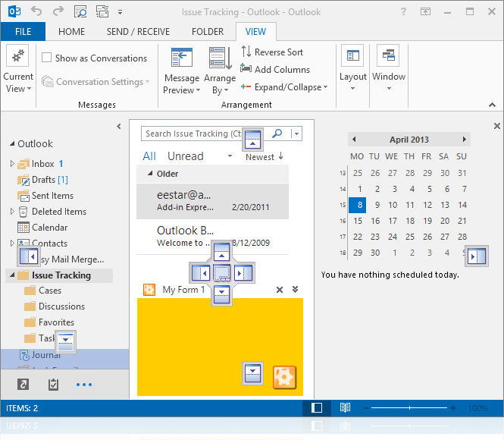504x440 pixels.
Task: Open the Tasks clipboard navigation icon
Action: (53, 384)
